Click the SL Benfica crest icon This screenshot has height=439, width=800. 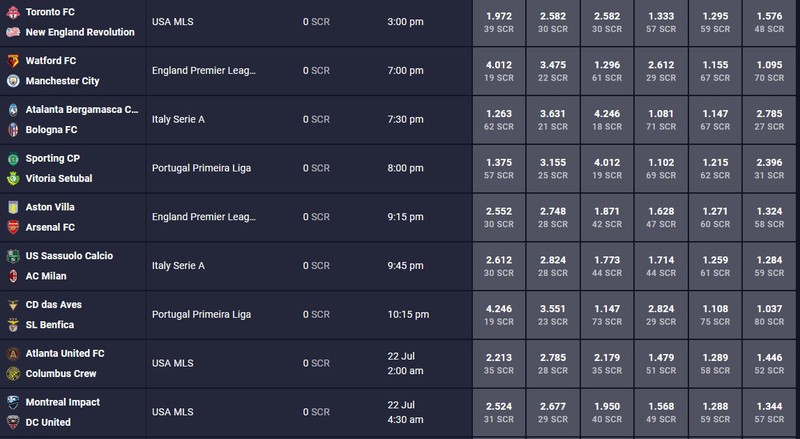[13, 325]
